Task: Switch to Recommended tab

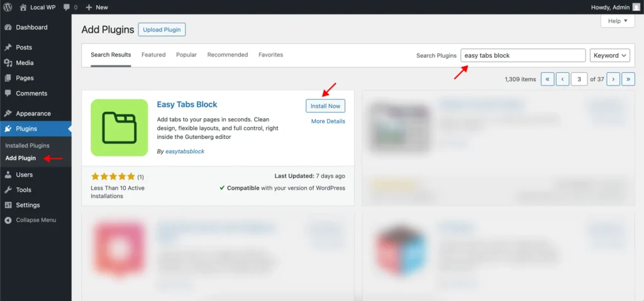Action: pos(228,55)
